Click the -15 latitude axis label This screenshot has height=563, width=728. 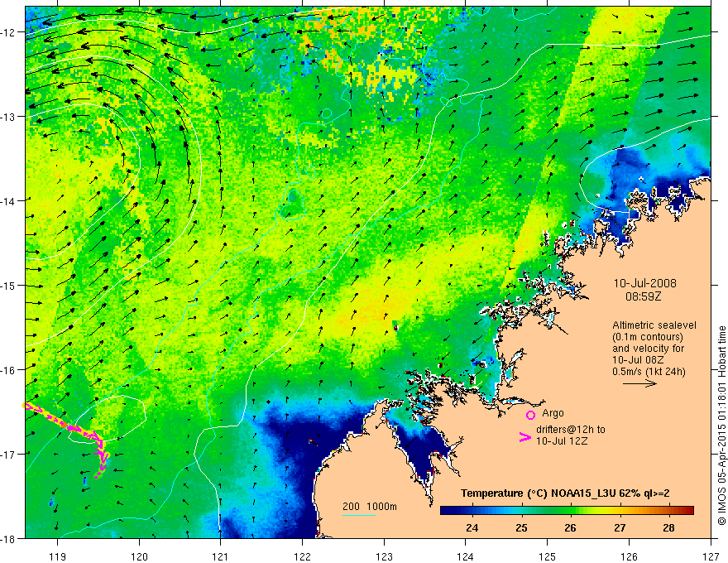click(x=9, y=285)
